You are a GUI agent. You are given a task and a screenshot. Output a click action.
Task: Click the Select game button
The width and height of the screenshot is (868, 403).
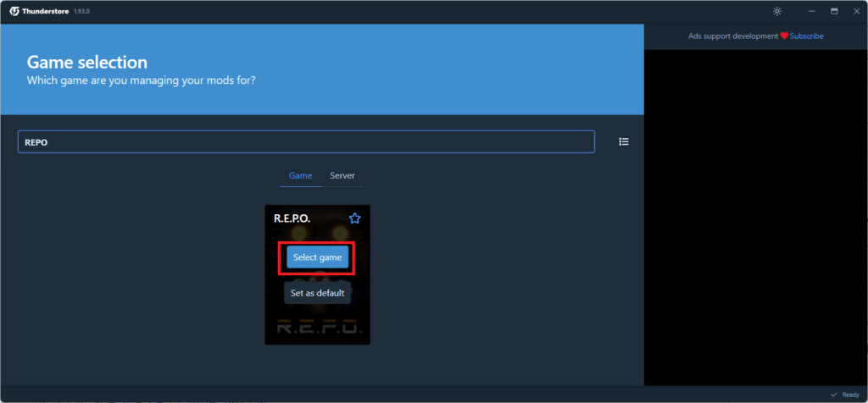(x=317, y=257)
